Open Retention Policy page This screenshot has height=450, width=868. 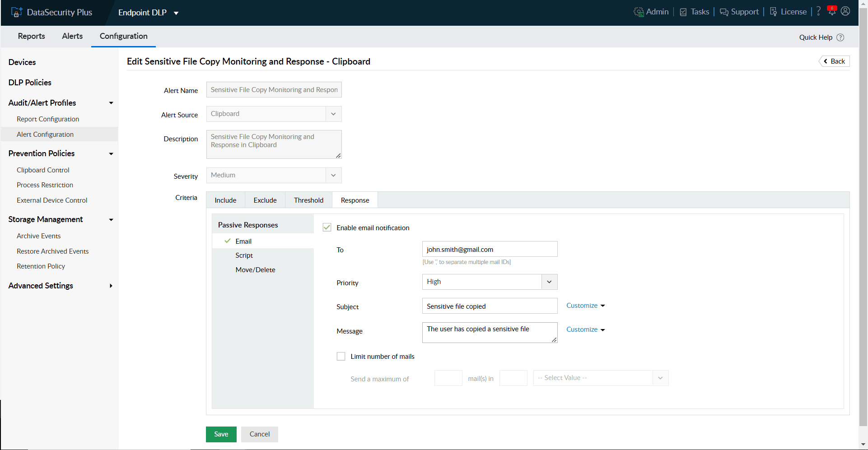[x=41, y=266]
